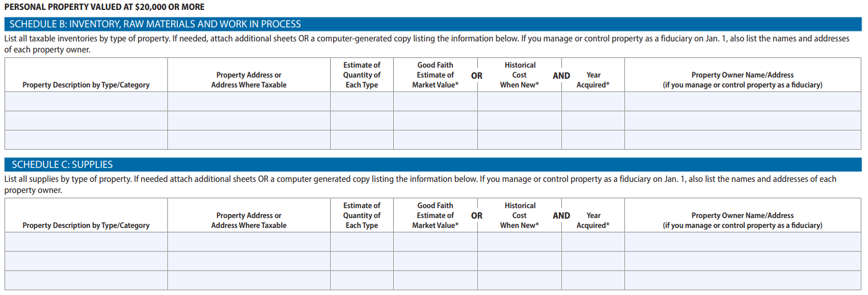The width and height of the screenshot is (868, 295).
Task: Click Schedule C second row Property Owner Name/Address field
Action: (x=742, y=261)
